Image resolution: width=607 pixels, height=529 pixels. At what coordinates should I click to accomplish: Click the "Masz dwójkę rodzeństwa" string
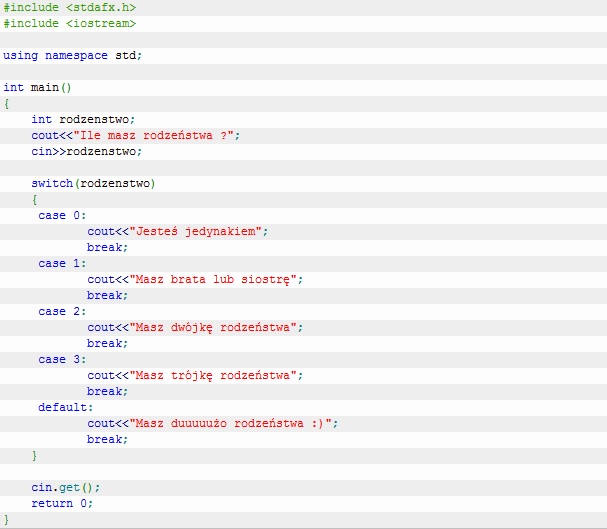[213, 327]
